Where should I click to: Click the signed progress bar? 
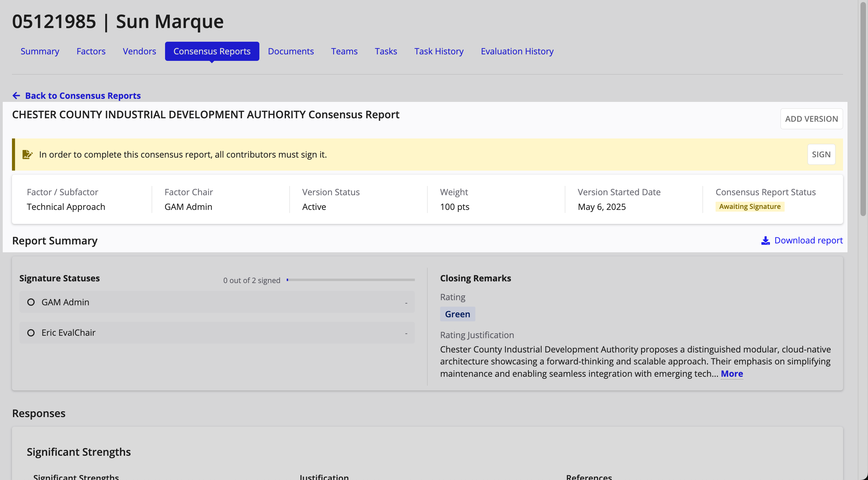click(x=351, y=280)
